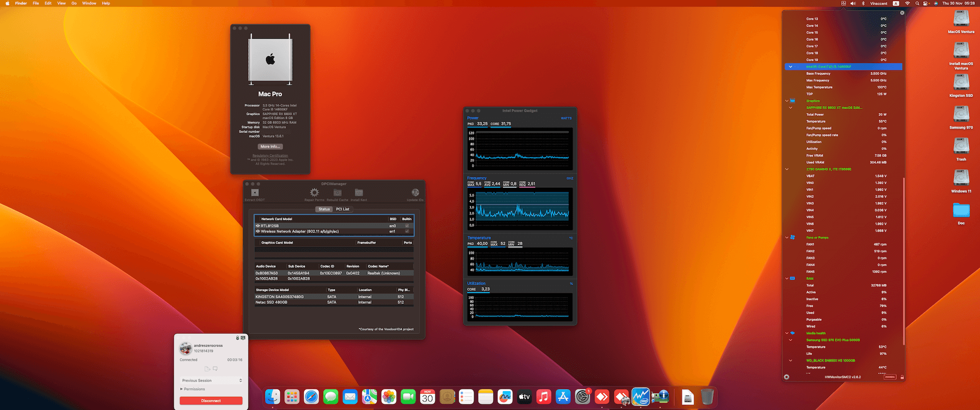This screenshot has width=980, height=410.
Task: Open Spotlight search in menu bar
Action: tap(917, 3)
